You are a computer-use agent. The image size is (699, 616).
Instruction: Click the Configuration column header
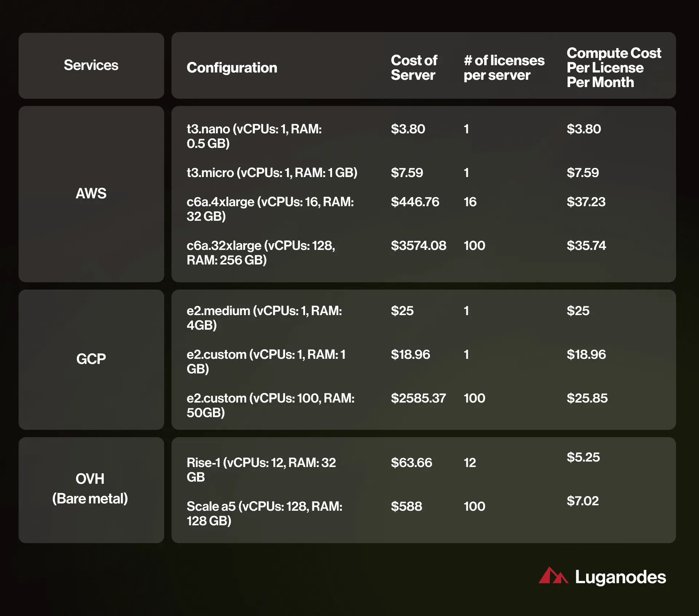click(232, 68)
